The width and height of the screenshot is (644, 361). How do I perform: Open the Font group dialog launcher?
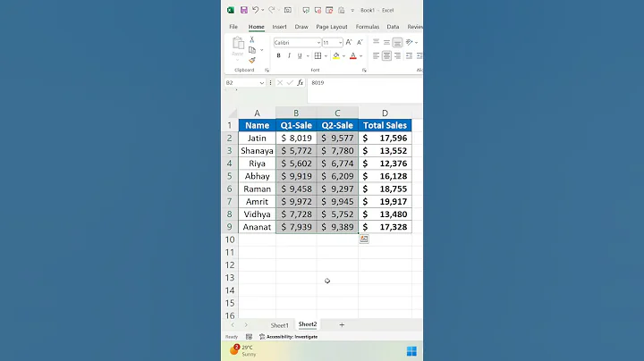(364, 71)
